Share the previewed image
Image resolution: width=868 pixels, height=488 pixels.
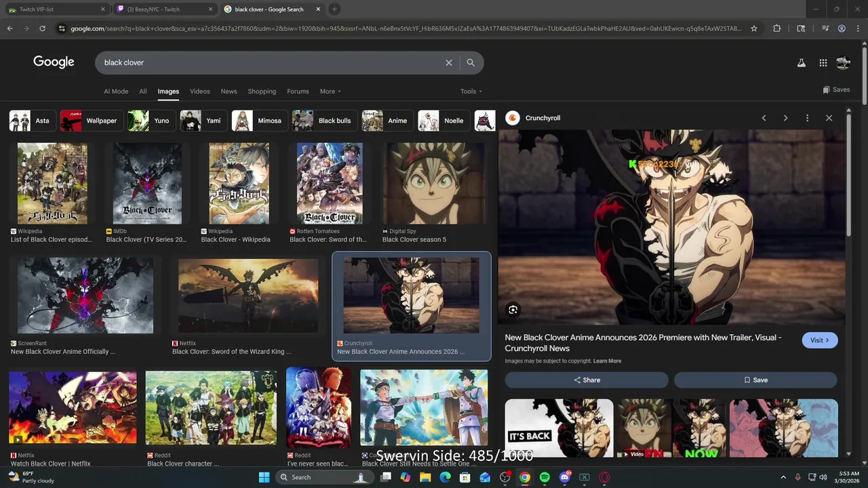tap(587, 380)
